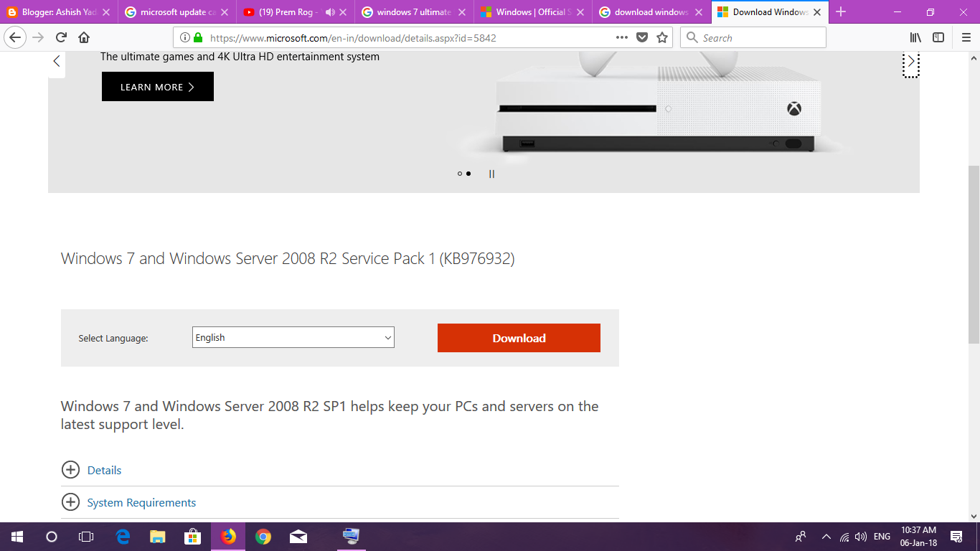Expand the System Requirements section
980x551 pixels.
70,502
